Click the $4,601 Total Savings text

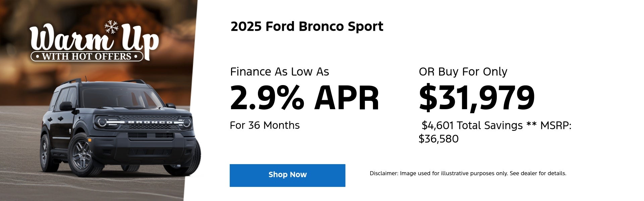472,125
